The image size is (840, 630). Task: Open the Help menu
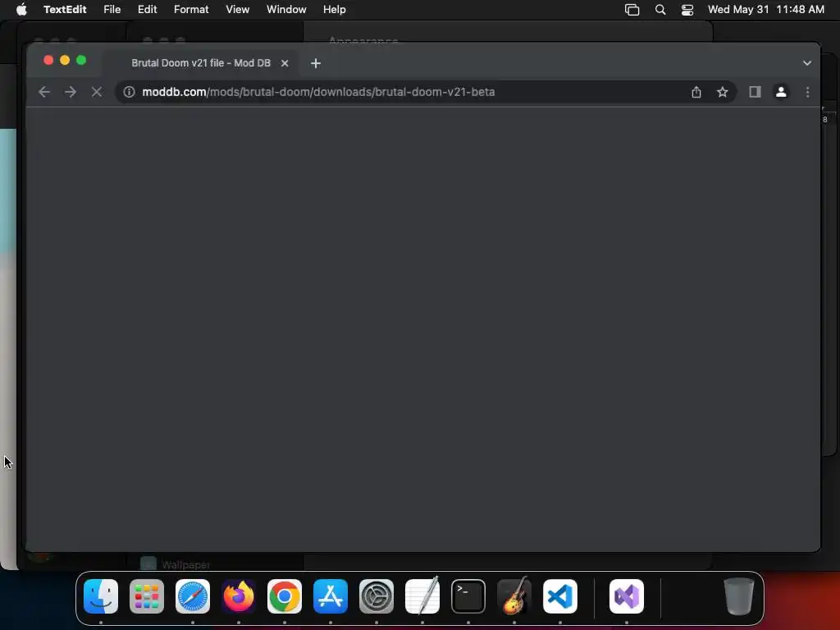335,10
